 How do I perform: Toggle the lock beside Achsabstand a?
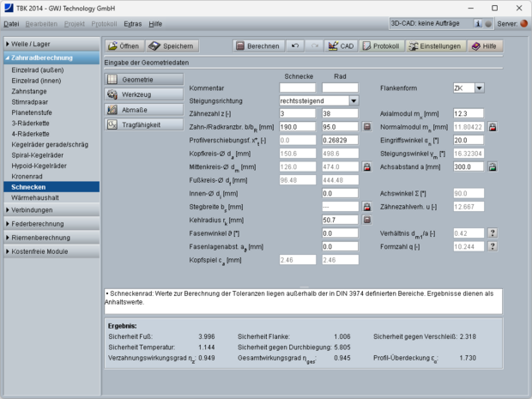coord(493,166)
